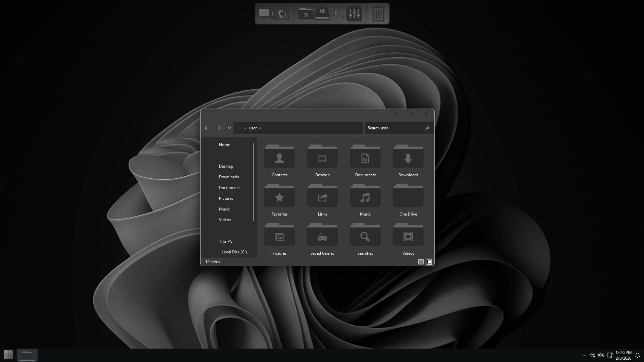
Task: Go back with the back arrow
Action: (207, 128)
